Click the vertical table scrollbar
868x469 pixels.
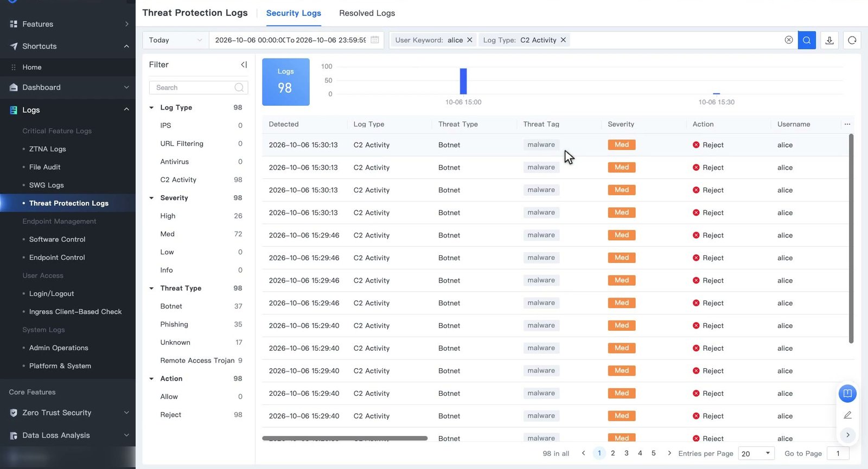coord(851,239)
